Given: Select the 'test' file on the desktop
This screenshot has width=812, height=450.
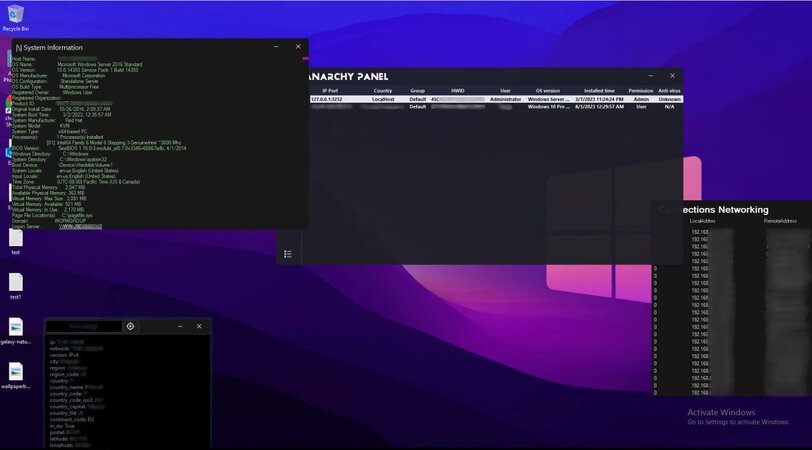Looking at the screenshot, I should [x=16, y=242].
